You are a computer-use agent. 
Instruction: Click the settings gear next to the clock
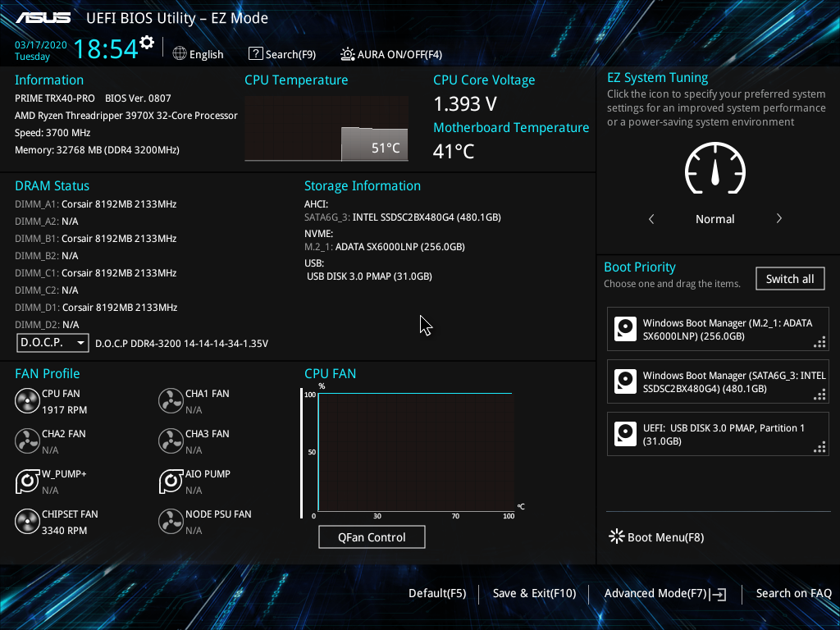[x=147, y=42]
